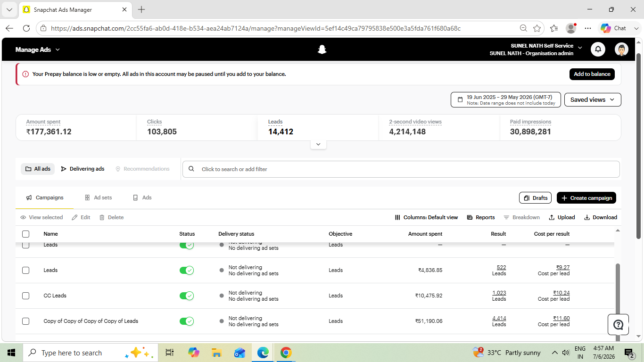Open Chrome from the taskbar
The width and height of the screenshot is (644, 362).
point(286,353)
